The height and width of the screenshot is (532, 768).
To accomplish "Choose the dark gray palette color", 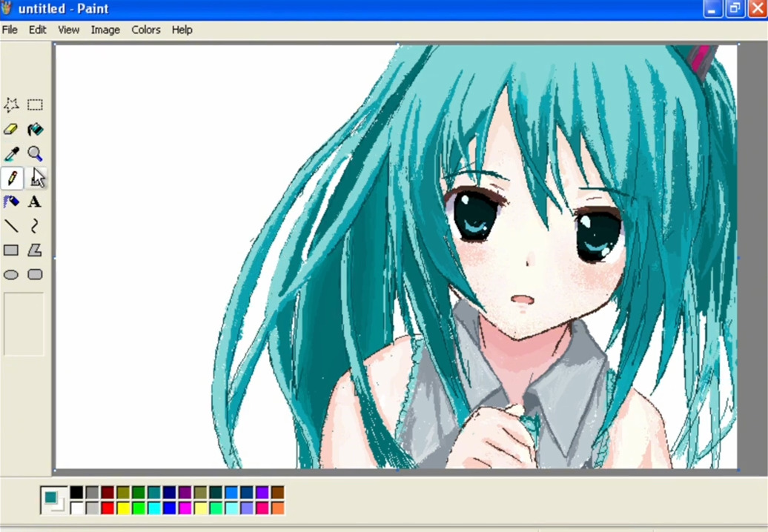I will [92, 492].
